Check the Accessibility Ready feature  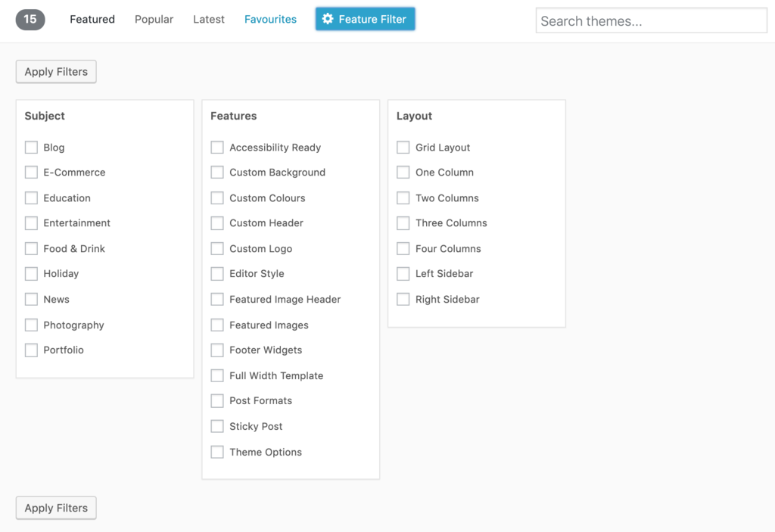[x=217, y=147]
